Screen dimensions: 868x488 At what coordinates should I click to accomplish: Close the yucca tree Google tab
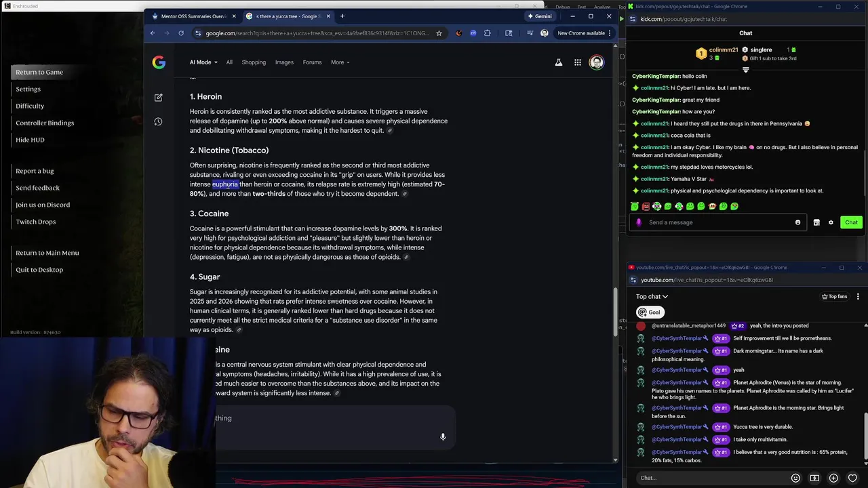(329, 16)
